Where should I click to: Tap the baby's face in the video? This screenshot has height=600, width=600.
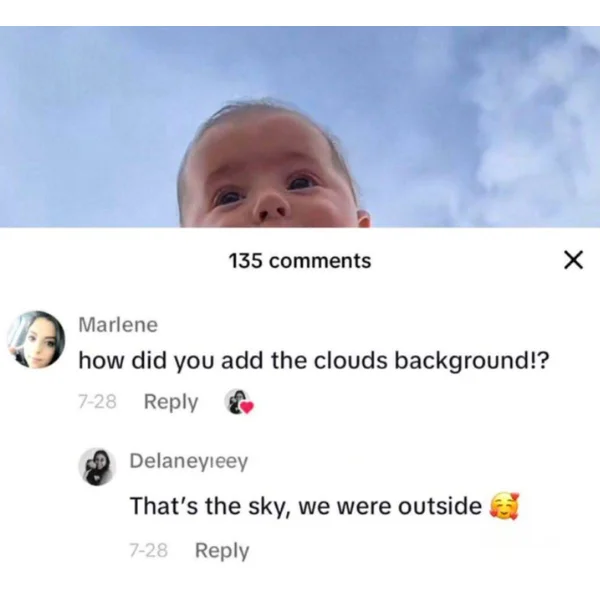269,176
